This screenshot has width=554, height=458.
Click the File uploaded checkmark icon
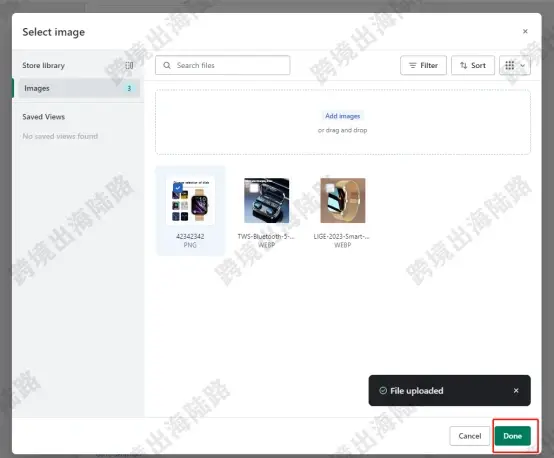(383, 391)
